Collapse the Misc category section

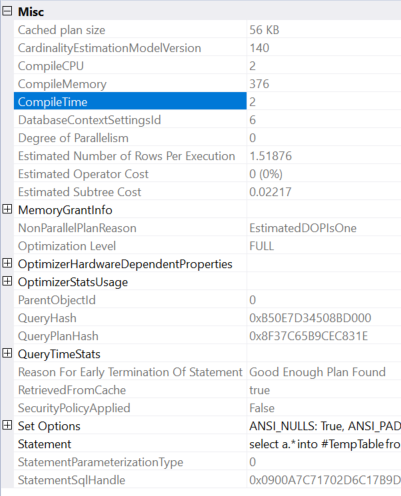7,11
